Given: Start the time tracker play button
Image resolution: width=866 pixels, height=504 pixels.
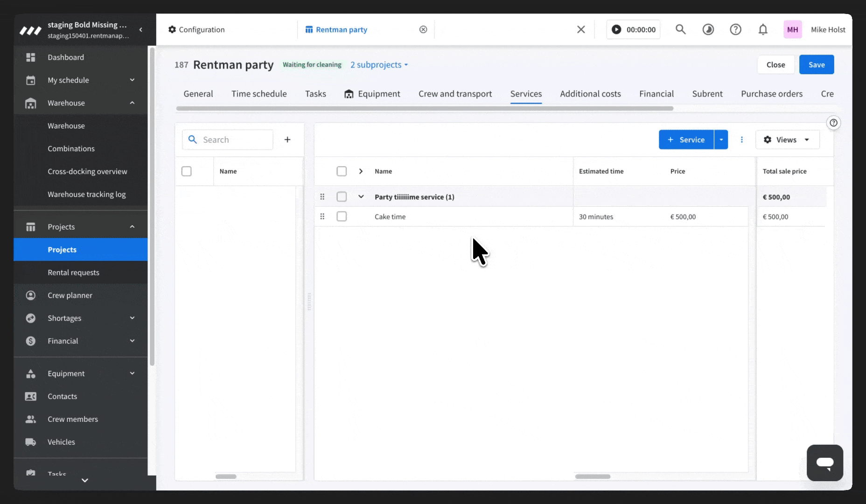Looking at the screenshot, I should point(616,29).
